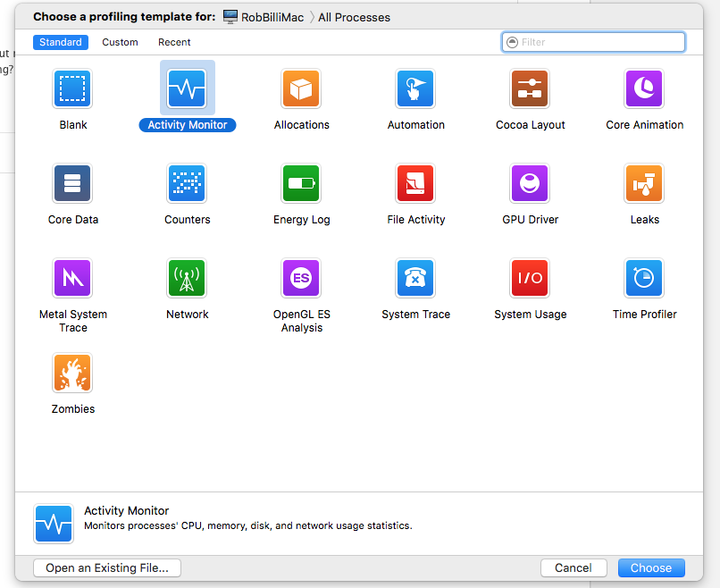Switch to the Standard tab
Image resolution: width=720 pixels, height=588 pixels.
pos(61,42)
